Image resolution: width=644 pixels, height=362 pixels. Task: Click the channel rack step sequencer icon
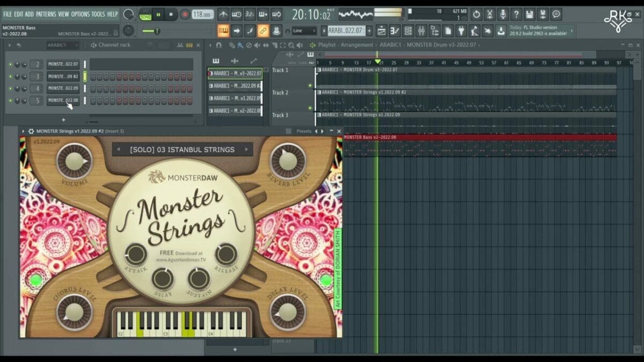click(x=188, y=46)
